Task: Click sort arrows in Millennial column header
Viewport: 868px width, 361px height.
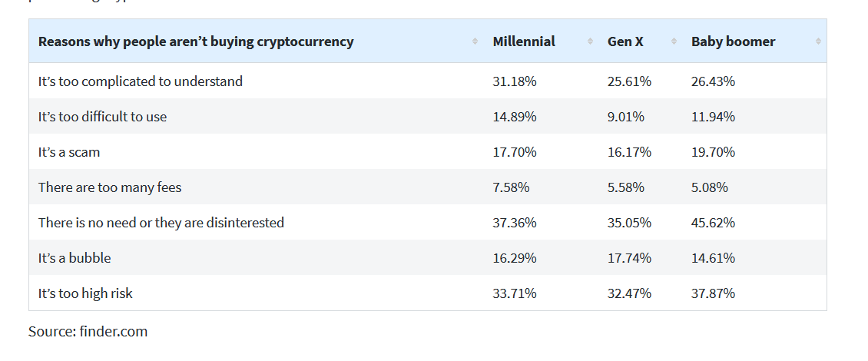Action: tap(590, 41)
